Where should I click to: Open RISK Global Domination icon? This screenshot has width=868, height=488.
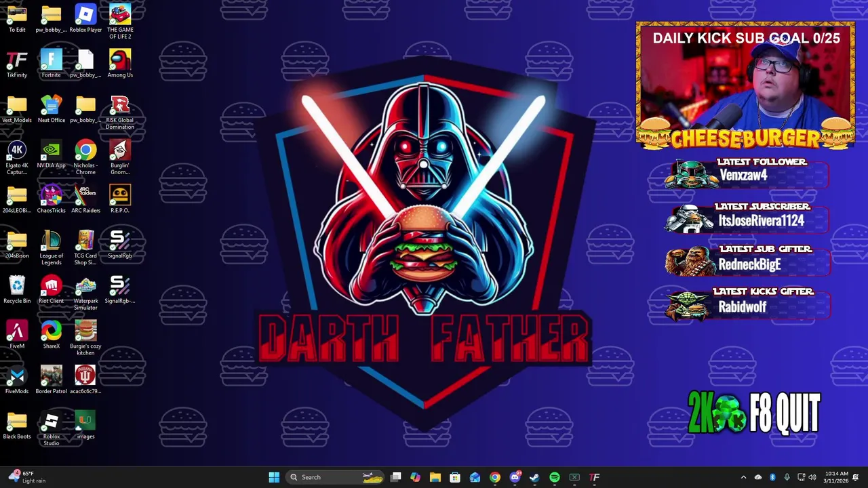click(120, 113)
